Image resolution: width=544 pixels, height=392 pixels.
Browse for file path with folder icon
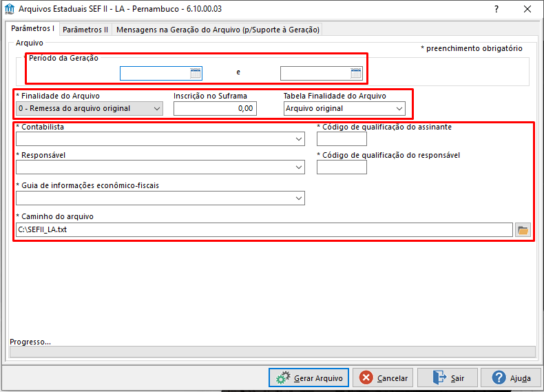tap(523, 230)
